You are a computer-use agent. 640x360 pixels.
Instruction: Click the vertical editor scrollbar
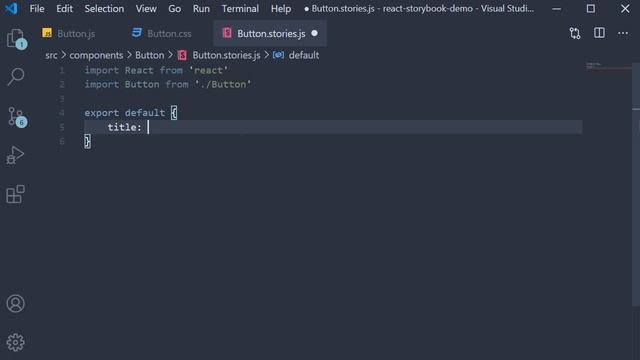tap(636, 184)
